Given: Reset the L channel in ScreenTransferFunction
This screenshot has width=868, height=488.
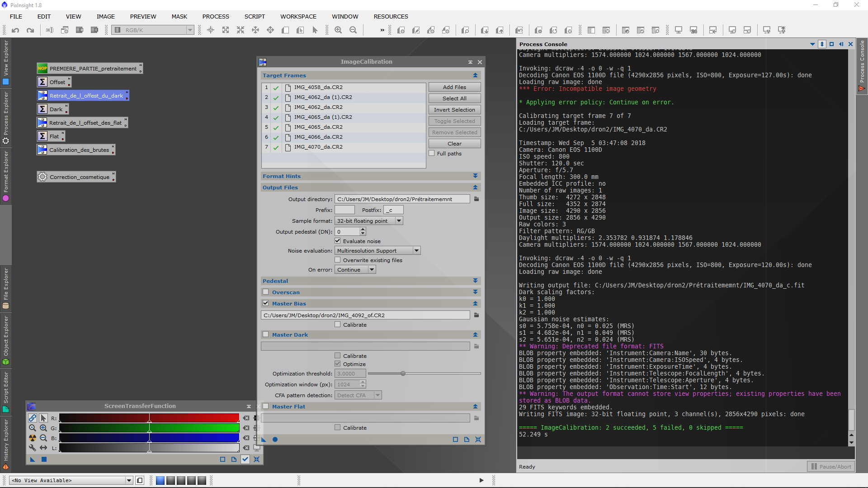Looking at the screenshot, I should point(246,448).
